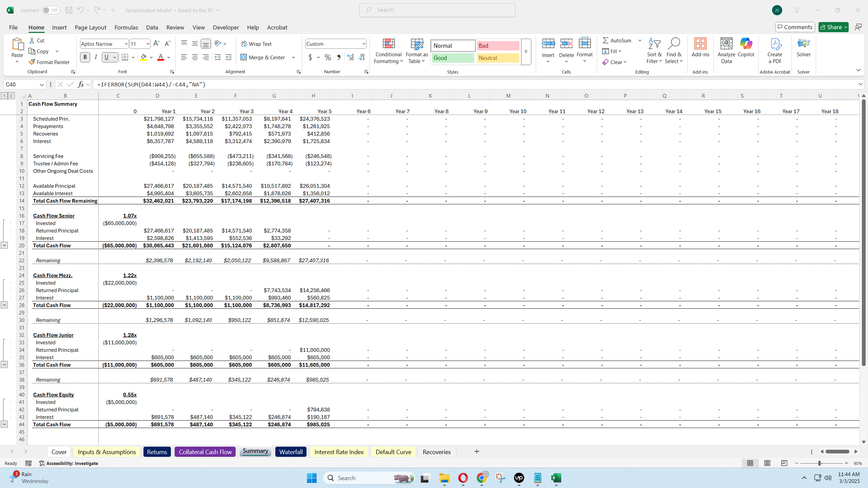Click the Insert cells icon
Image resolution: width=868 pixels, height=488 pixels.
click(548, 44)
